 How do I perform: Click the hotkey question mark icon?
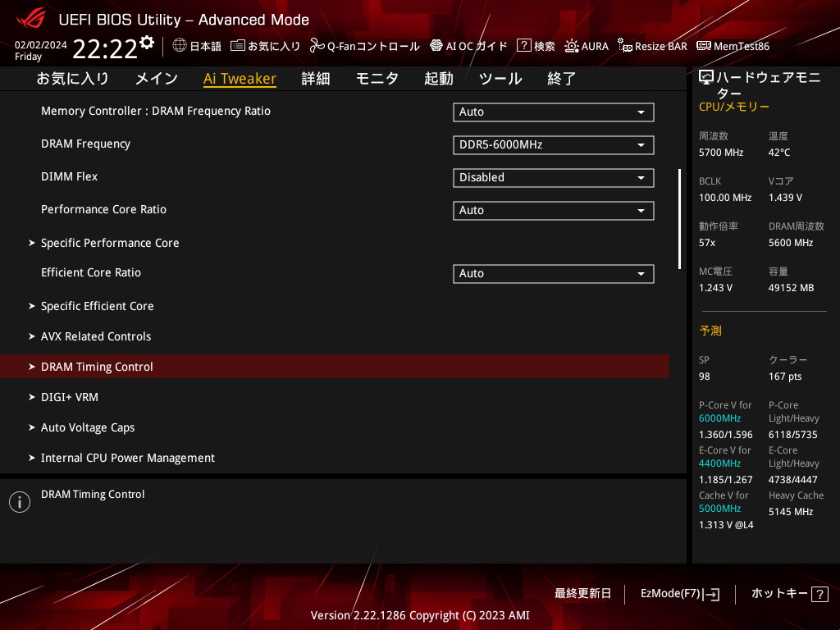(819, 594)
